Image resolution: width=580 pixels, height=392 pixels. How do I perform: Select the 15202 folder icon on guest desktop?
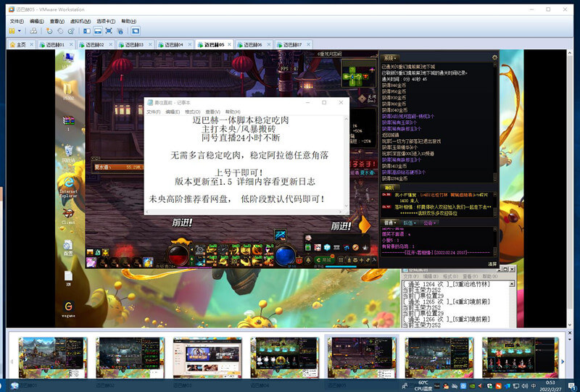pos(68,92)
